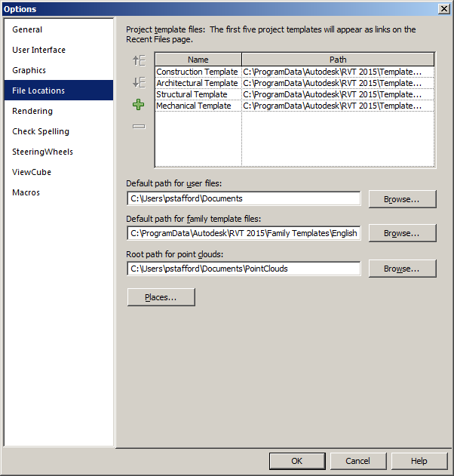Viewport: 454px width, 476px height.
Task: Browse for point clouds root path
Action: [403, 269]
